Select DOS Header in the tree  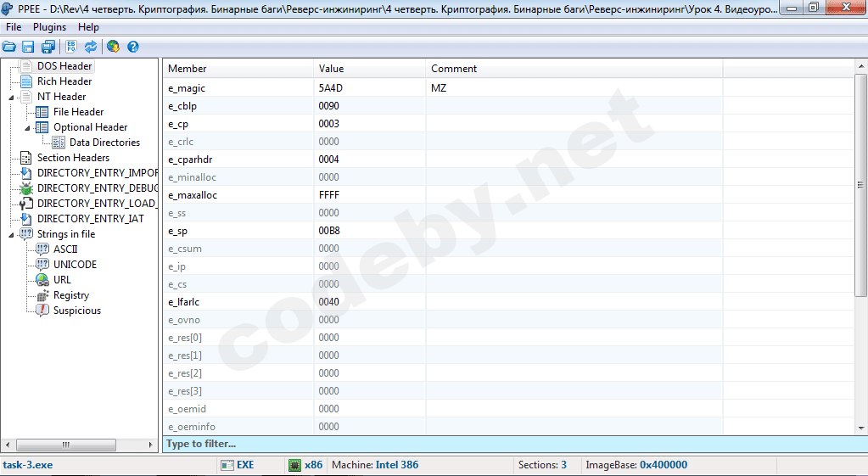[x=64, y=66]
